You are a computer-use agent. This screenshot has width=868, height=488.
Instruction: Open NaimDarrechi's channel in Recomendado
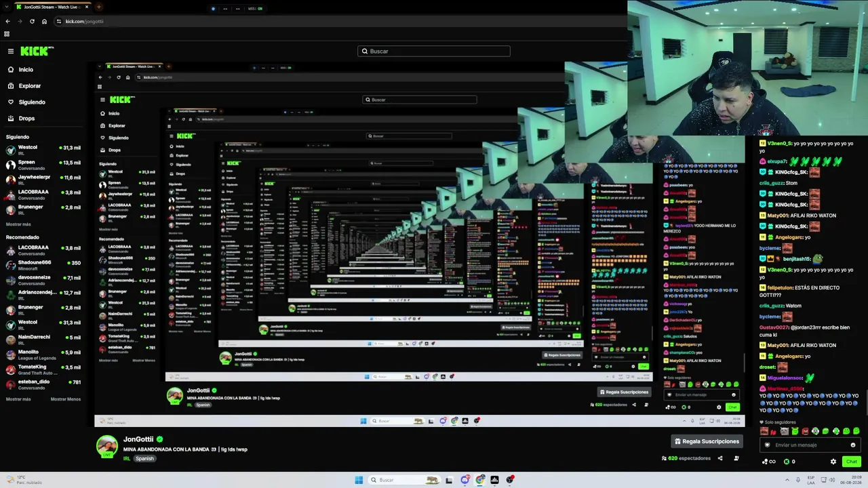coord(42,340)
